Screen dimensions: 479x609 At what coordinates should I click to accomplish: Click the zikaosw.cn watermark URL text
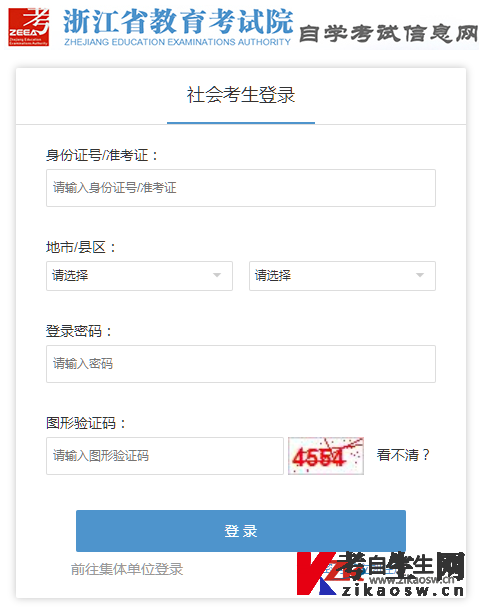[x=403, y=591]
